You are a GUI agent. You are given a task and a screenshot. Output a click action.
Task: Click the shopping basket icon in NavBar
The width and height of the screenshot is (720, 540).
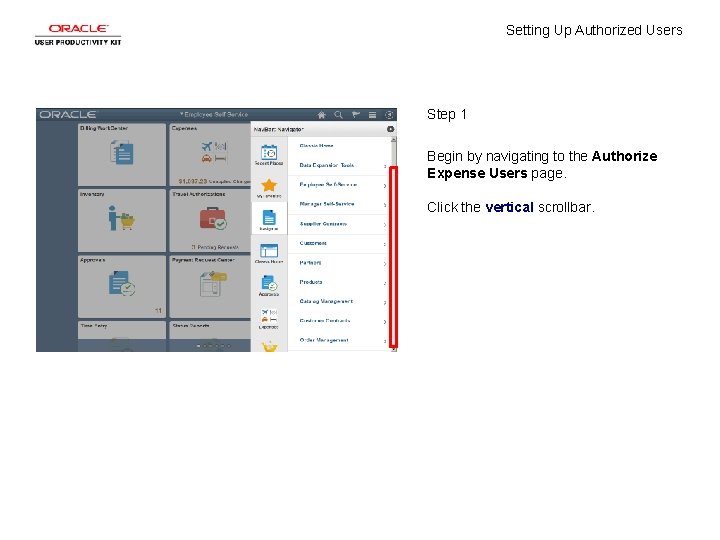pos(270,347)
